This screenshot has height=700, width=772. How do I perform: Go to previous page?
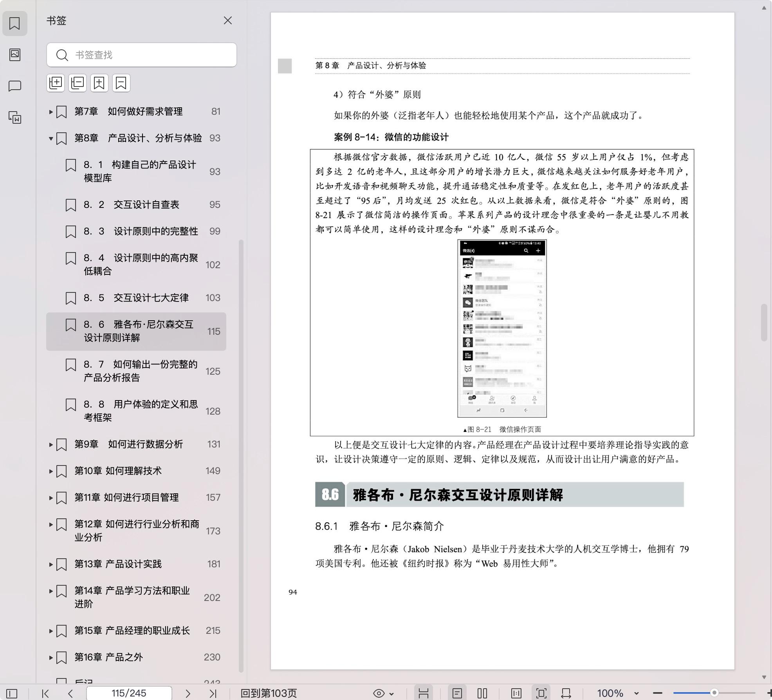70,693
